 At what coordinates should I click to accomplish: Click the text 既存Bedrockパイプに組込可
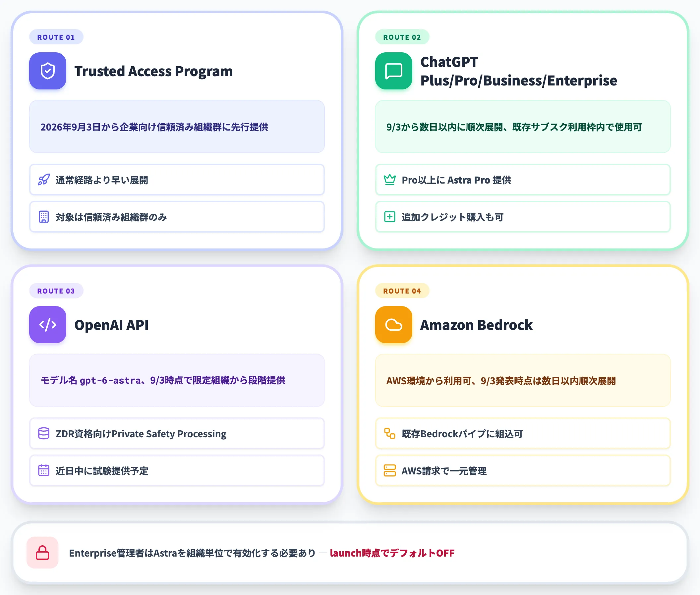(462, 434)
